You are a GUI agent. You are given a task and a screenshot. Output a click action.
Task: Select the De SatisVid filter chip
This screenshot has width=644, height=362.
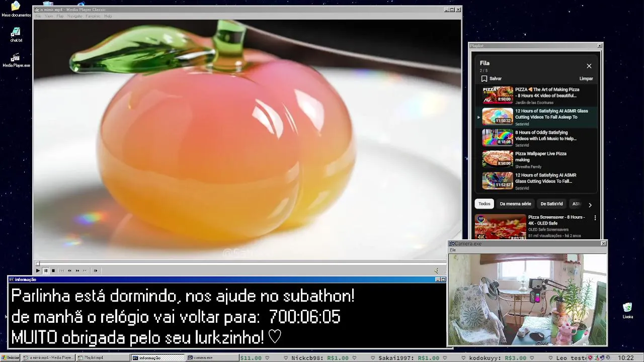tap(551, 204)
